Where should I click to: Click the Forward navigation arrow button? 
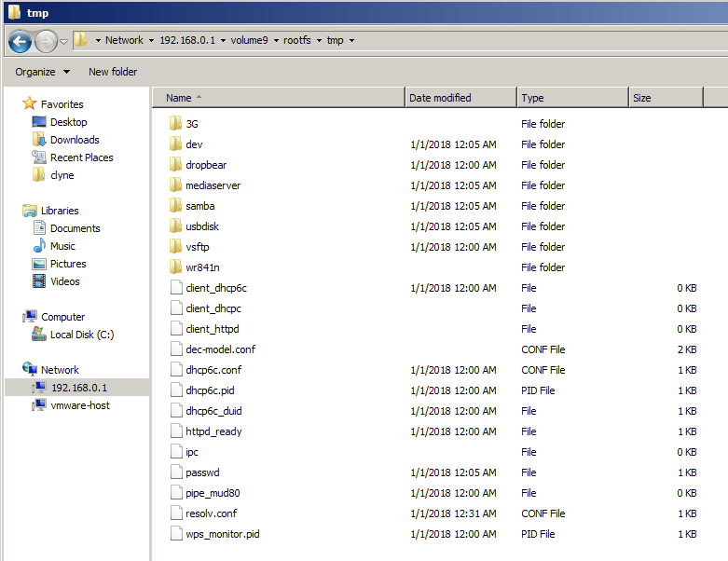[46, 42]
